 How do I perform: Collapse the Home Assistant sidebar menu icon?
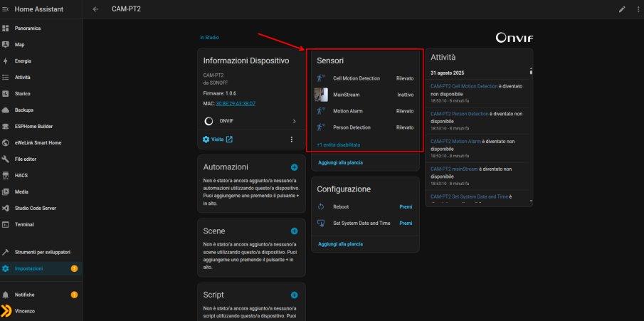6,9
